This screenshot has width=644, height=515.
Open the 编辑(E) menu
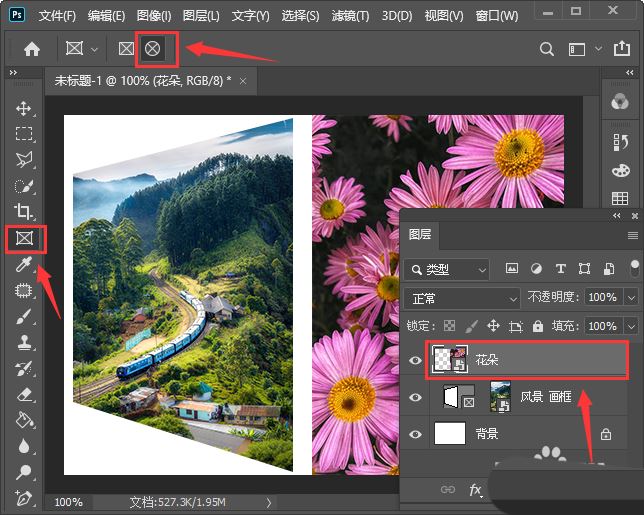(106, 16)
